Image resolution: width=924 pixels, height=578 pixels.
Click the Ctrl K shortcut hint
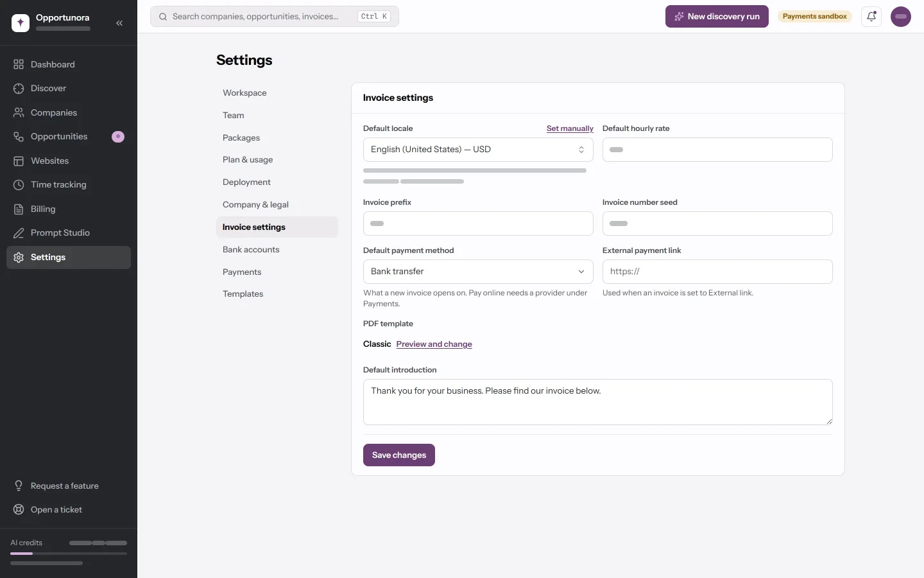click(374, 17)
